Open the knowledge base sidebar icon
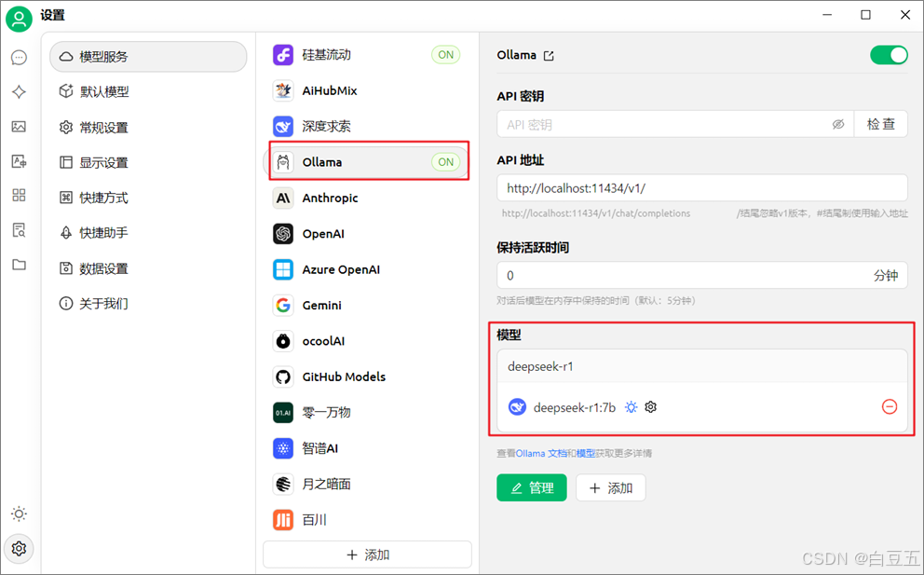The image size is (924, 575). (x=19, y=230)
